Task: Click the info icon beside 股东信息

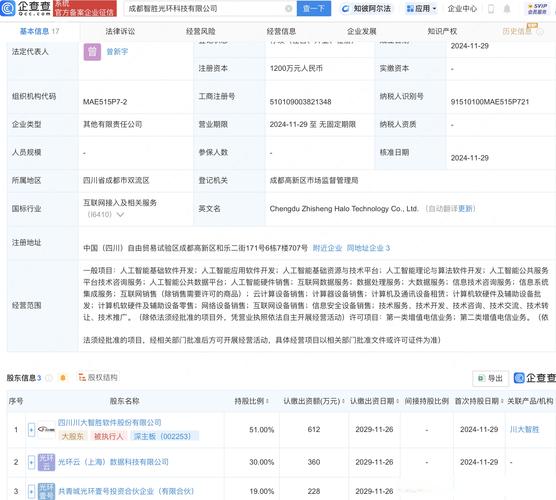Action: 49,378
